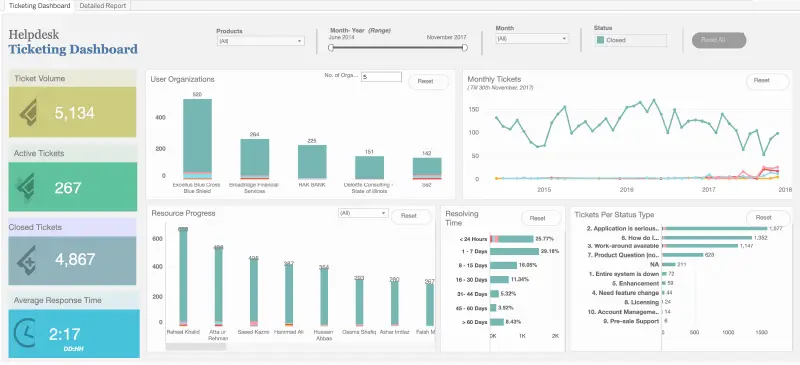Image resolution: width=800 pixels, height=365 pixels.
Task: Click the June 2014 range slider handle
Action: (331, 47)
